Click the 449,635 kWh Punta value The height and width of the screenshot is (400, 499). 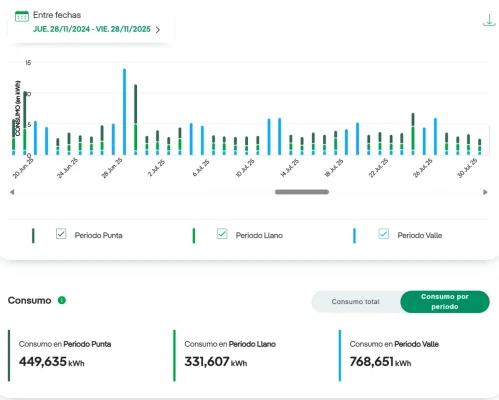click(x=52, y=362)
